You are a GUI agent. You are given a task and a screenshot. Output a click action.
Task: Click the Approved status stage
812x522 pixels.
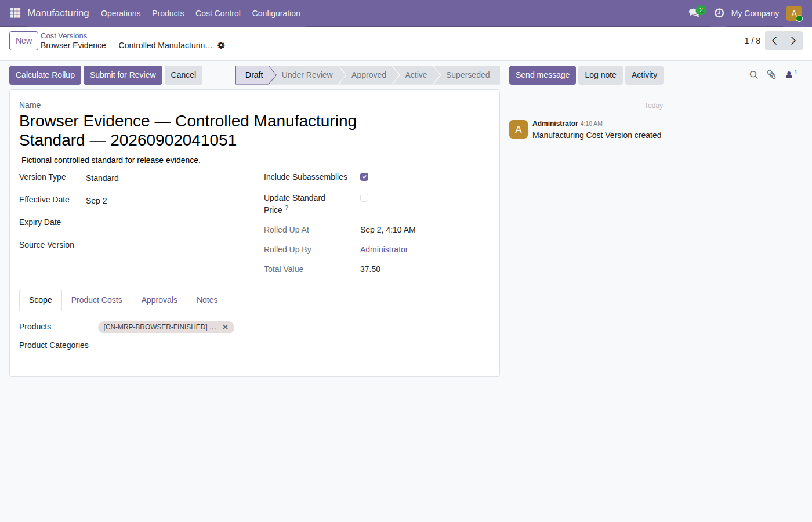click(369, 75)
